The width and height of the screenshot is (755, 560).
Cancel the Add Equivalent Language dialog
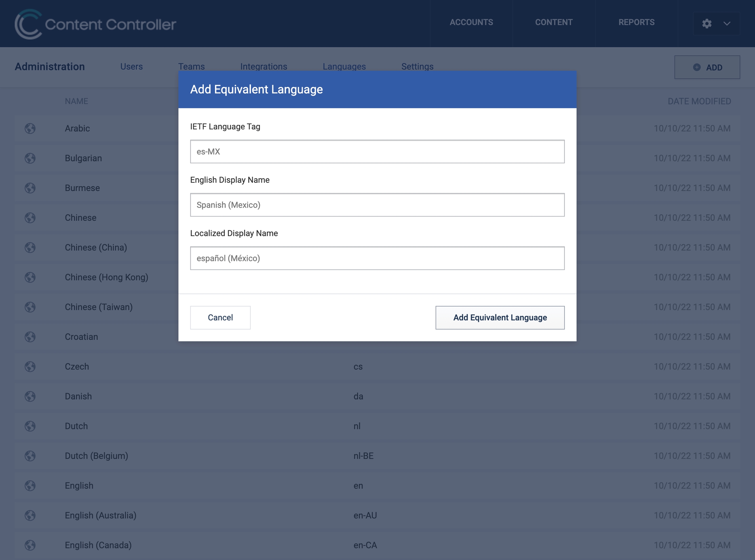coord(220,318)
